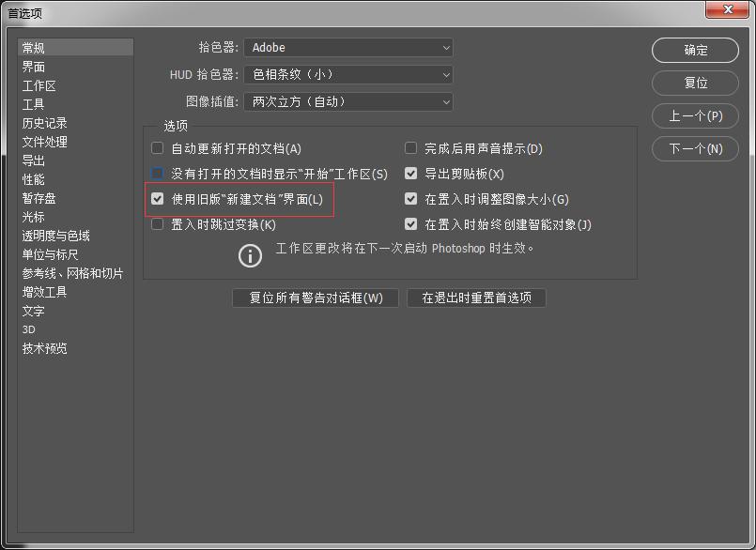Check 完成后用声音提示 option
Screen dimensions: 756x550
pos(410,147)
